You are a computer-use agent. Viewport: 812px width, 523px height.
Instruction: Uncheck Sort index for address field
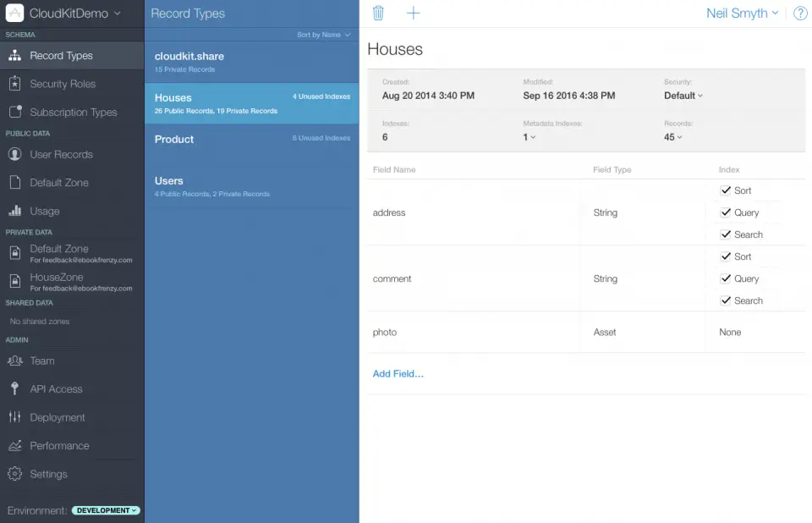point(726,190)
